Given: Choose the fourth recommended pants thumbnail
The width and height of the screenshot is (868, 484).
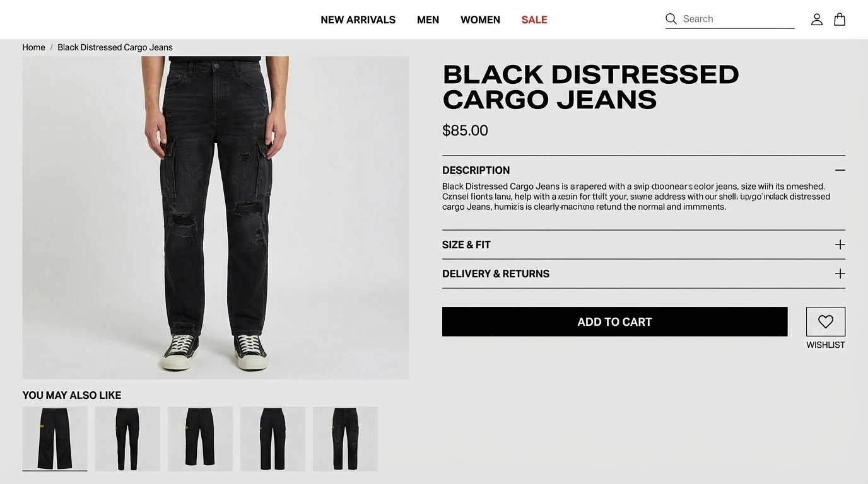Looking at the screenshot, I should [x=273, y=439].
